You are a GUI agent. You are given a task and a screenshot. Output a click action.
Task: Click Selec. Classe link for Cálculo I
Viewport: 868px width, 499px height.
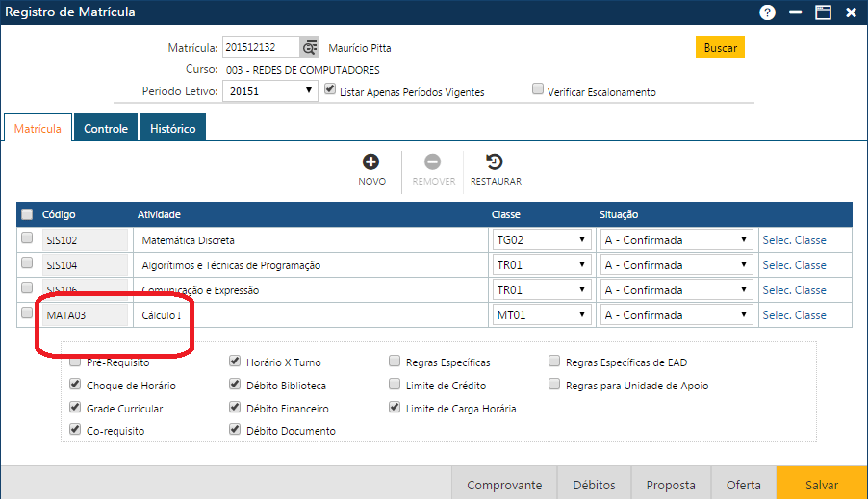click(794, 314)
